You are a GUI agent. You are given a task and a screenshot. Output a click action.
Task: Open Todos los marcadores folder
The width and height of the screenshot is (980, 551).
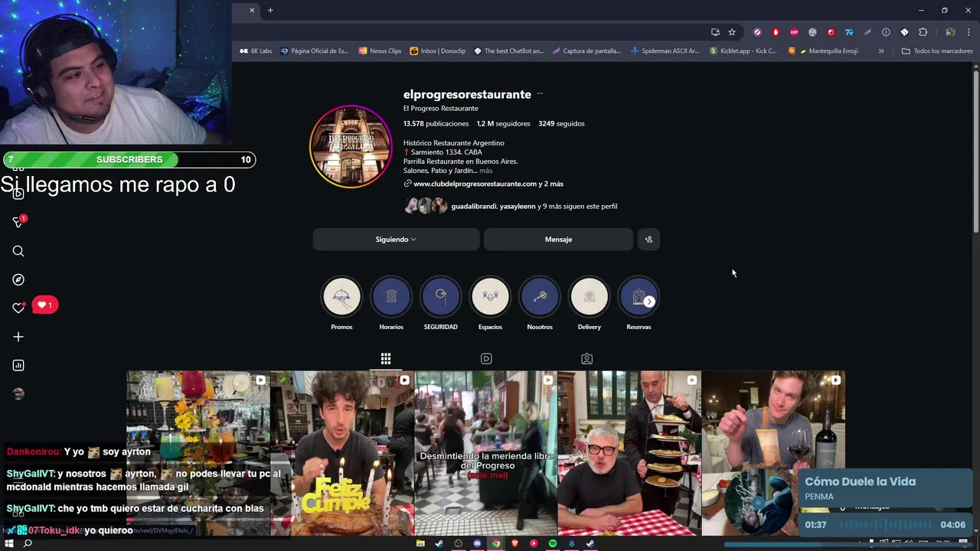coord(937,51)
